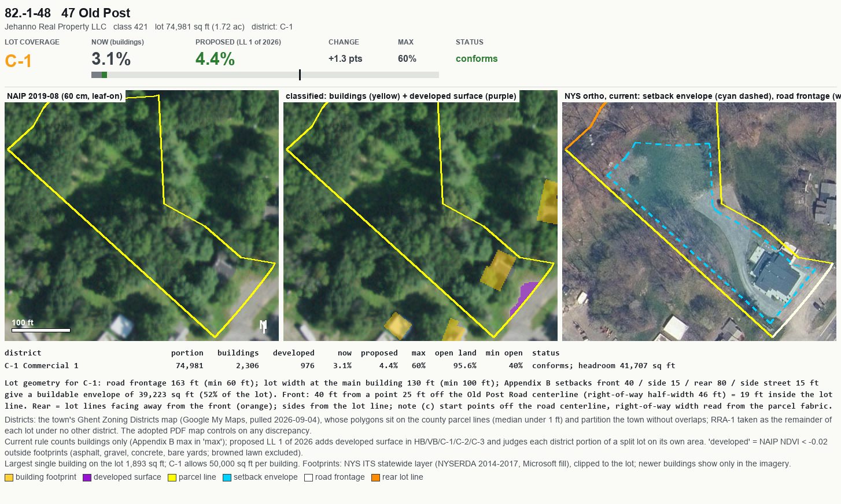The height and width of the screenshot is (504, 841).
Task: Click the yellow building footprint legend swatch
Action: (9, 477)
